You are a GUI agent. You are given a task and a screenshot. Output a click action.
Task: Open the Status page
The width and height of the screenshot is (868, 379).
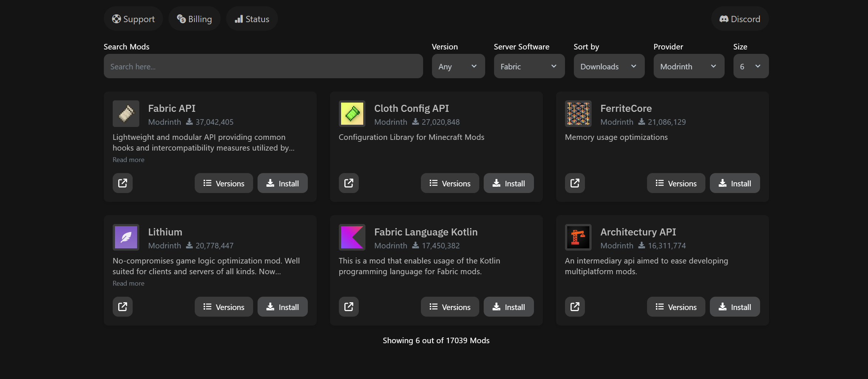pyautogui.click(x=252, y=19)
